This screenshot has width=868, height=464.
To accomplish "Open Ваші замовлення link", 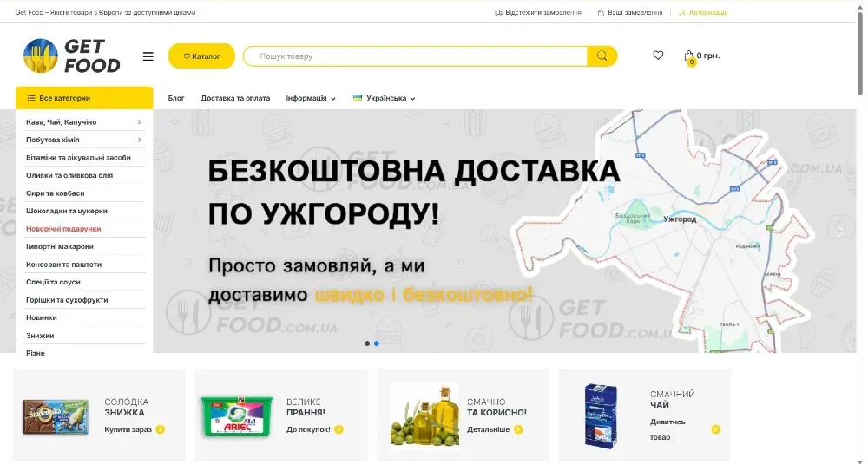I will 630,12.
